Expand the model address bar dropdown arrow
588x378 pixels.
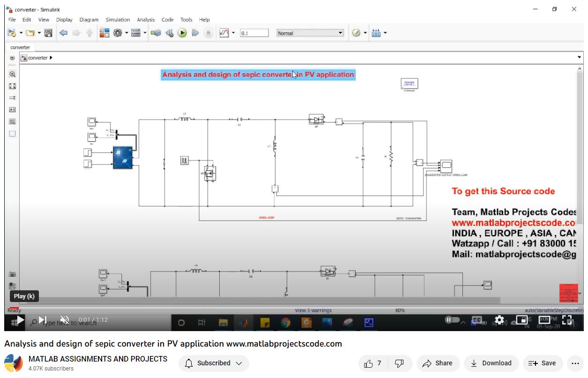579,58
